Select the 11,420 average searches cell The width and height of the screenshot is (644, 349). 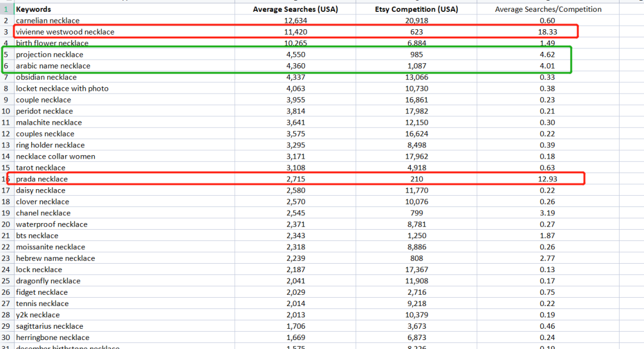click(x=295, y=32)
